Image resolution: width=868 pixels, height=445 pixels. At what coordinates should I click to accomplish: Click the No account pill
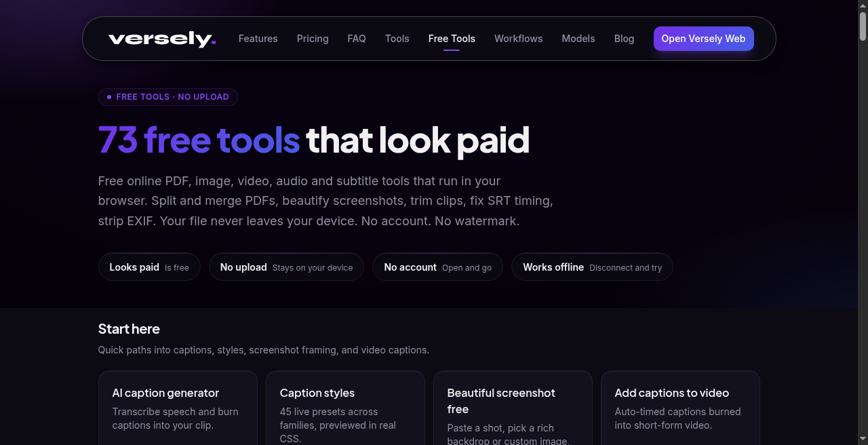tap(437, 267)
